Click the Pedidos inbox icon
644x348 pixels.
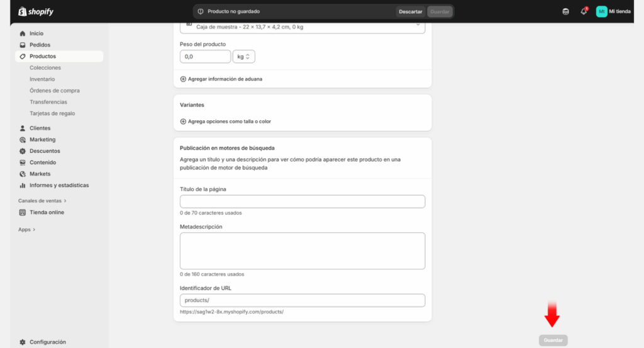(23, 45)
